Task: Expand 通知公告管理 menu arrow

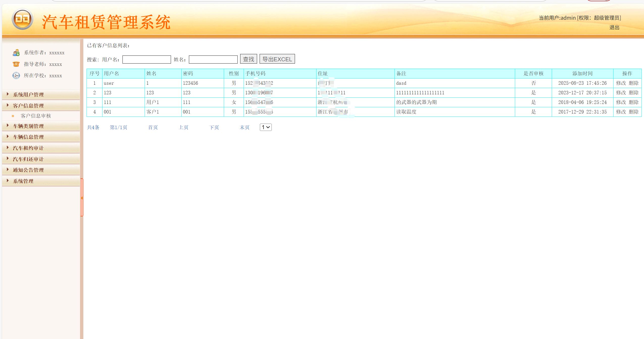Action: pos(8,169)
